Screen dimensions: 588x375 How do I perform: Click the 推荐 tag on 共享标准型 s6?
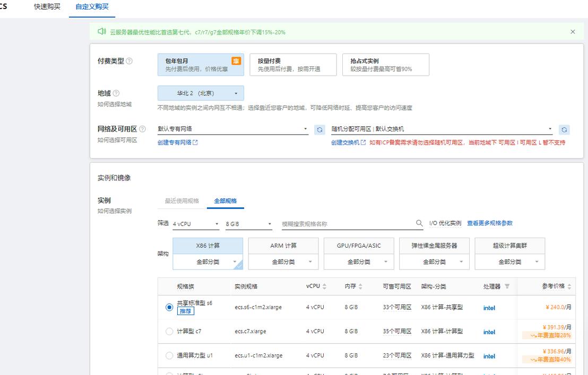186,311
